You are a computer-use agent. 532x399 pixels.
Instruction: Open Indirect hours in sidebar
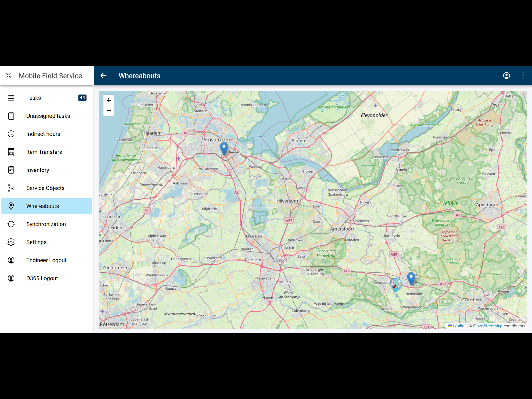pyautogui.click(x=47, y=134)
